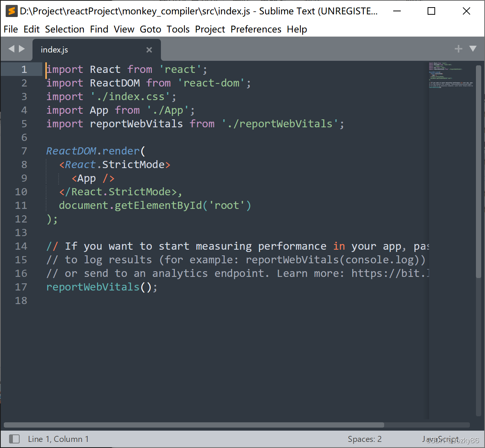Open the View menu
Image resolution: width=485 pixels, height=448 pixels.
(124, 29)
